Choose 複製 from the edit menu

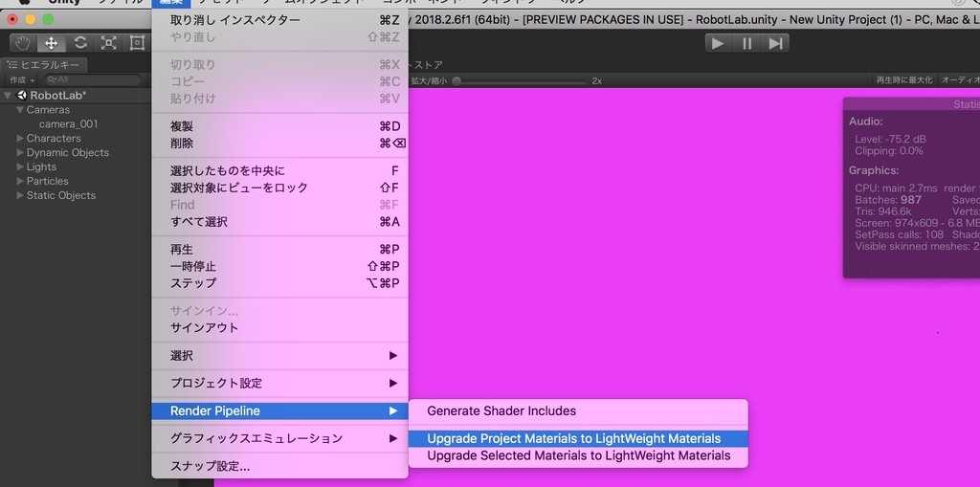pos(279,126)
